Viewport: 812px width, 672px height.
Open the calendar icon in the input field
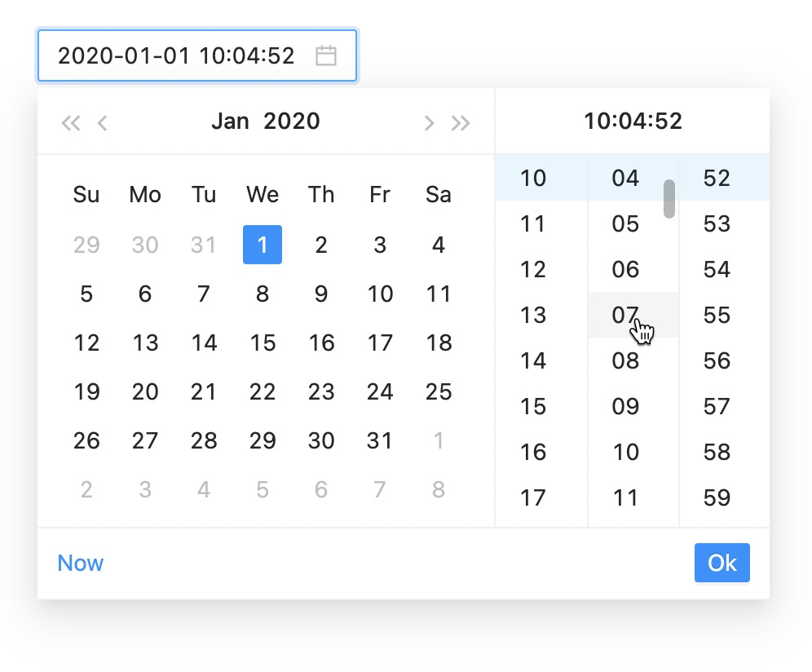(x=326, y=55)
